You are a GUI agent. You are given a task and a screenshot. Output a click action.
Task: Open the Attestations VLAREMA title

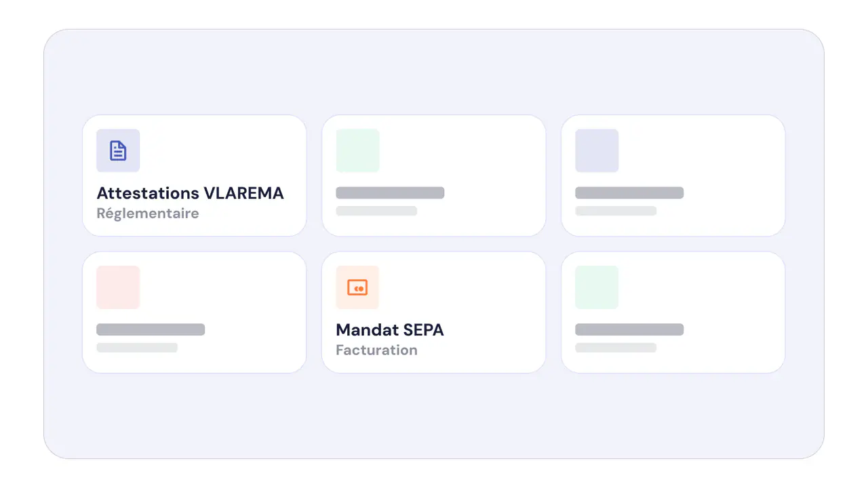(191, 193)
